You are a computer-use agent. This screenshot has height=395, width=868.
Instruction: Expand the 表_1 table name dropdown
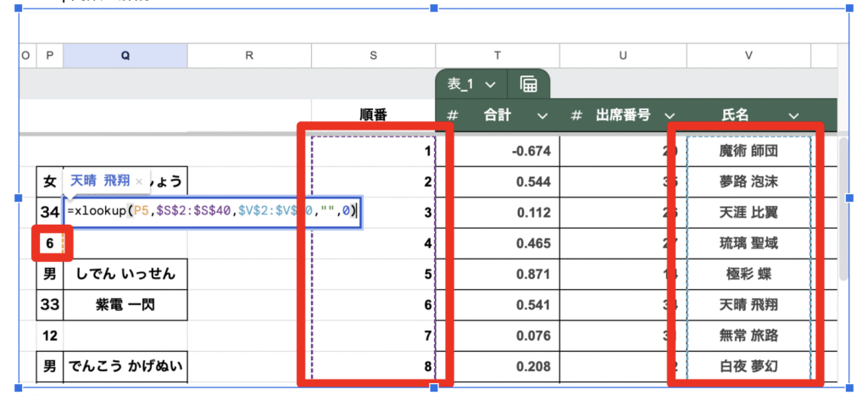[x=491, y=85]
